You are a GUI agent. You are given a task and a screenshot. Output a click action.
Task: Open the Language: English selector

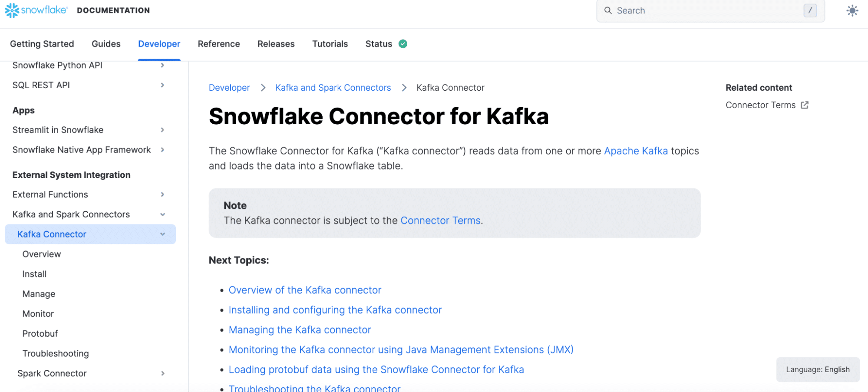[x=818, y=369]
